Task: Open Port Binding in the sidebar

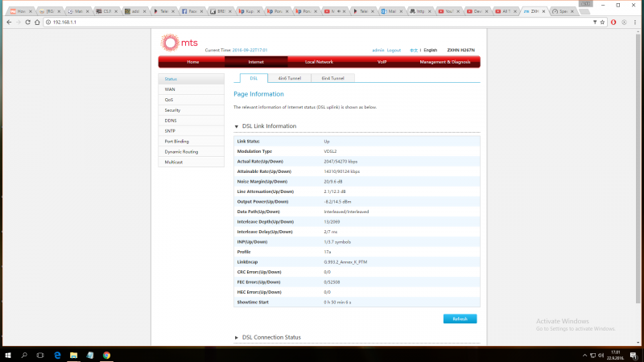Action: click(192, 142)
